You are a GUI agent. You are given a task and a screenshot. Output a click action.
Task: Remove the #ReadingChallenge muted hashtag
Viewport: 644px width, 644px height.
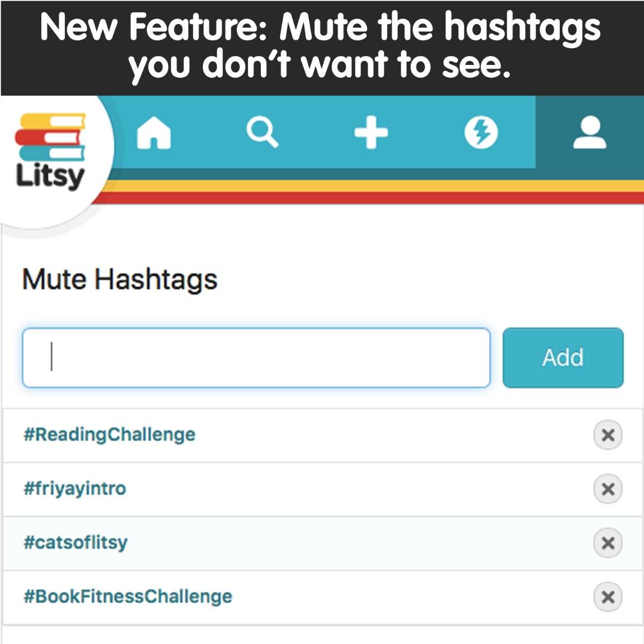[x=608, y=435]
